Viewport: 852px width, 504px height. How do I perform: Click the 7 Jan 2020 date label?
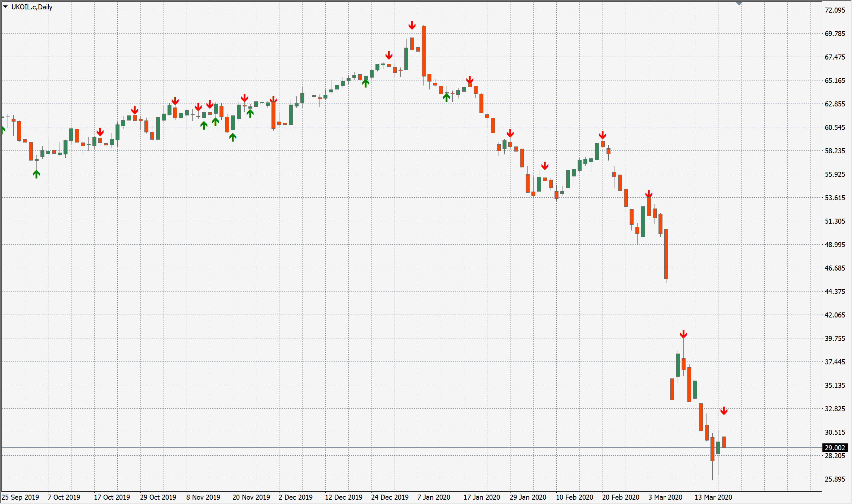(434, 497)
